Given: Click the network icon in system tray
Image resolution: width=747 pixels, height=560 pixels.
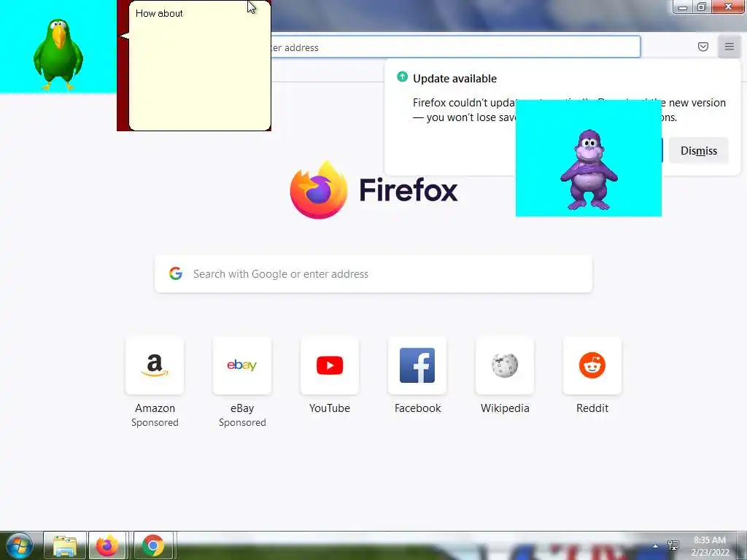Looking at the screenshot, I should pyautogui.click(x=673, y=545).
